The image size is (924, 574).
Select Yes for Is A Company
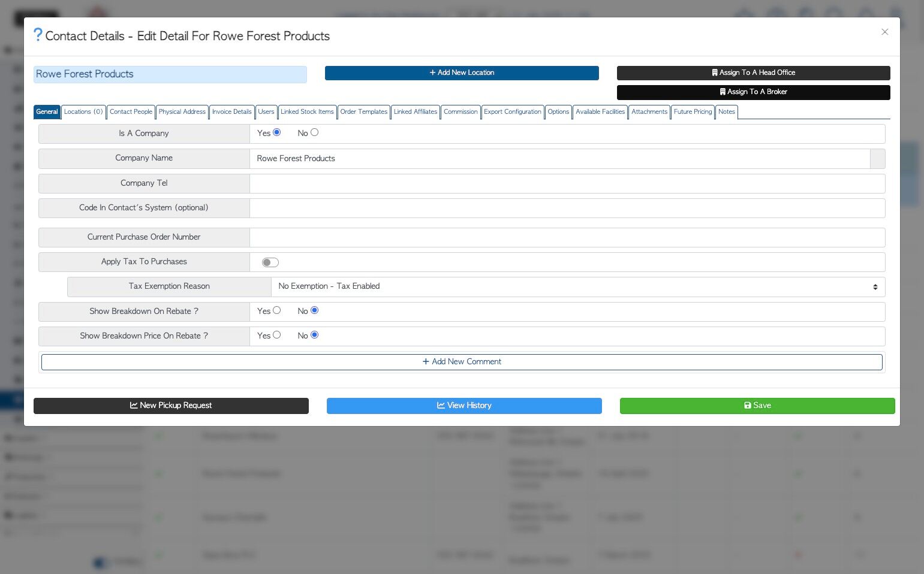(x=276, y=132)
